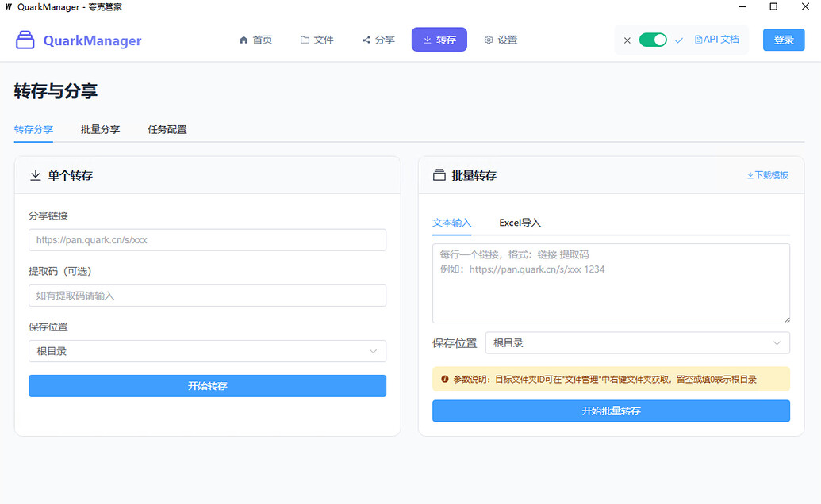Expand the 保存位置 dropdown in 批量转存

pyautogui.click(x=637, y=343)
